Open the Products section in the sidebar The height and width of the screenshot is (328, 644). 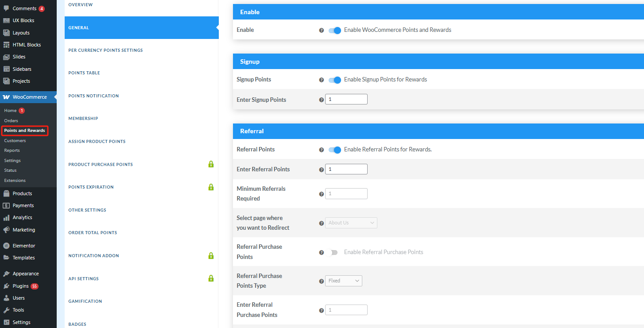pos(23,193)
